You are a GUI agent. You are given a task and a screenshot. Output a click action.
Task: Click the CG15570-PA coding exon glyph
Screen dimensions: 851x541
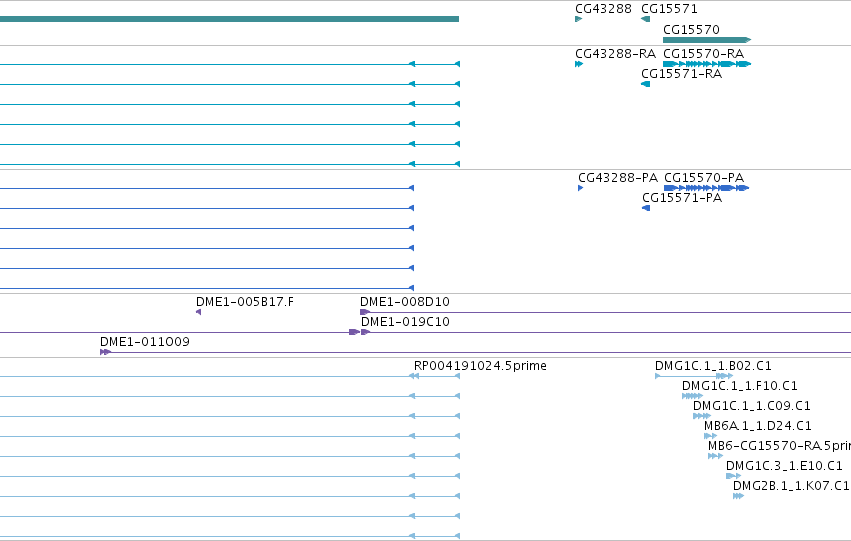[706, 188]
